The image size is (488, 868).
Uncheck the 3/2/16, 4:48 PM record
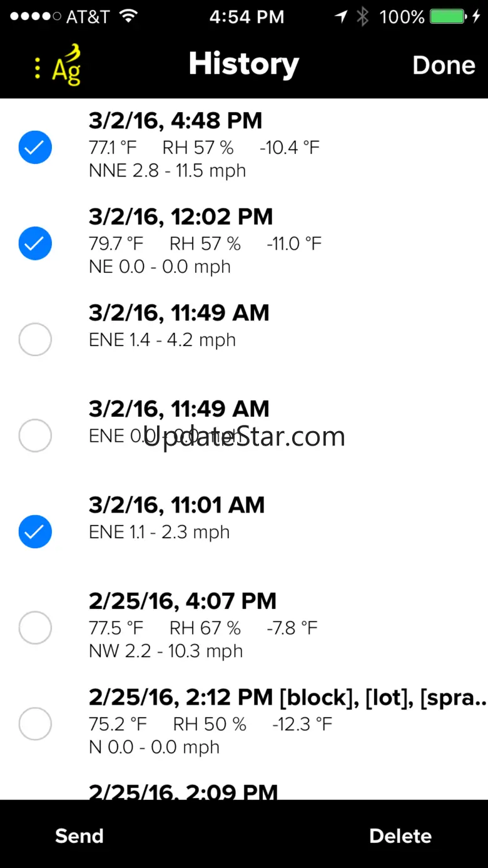coord(35,148)
